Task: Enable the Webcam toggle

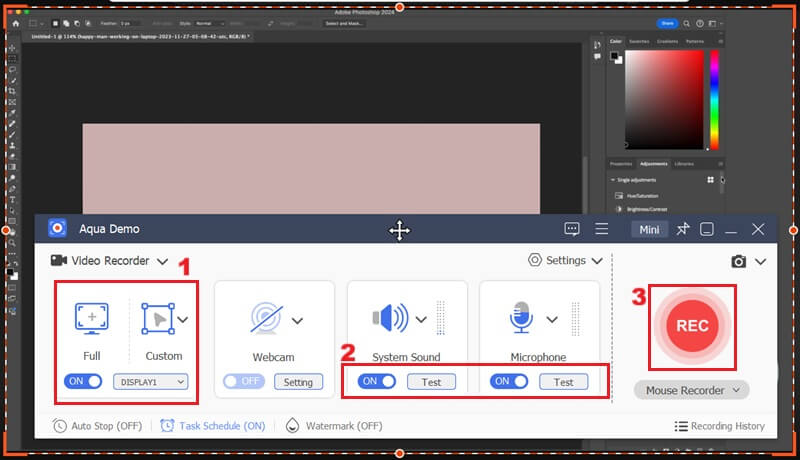Action: pyautogui.click(x=241, y=381)
